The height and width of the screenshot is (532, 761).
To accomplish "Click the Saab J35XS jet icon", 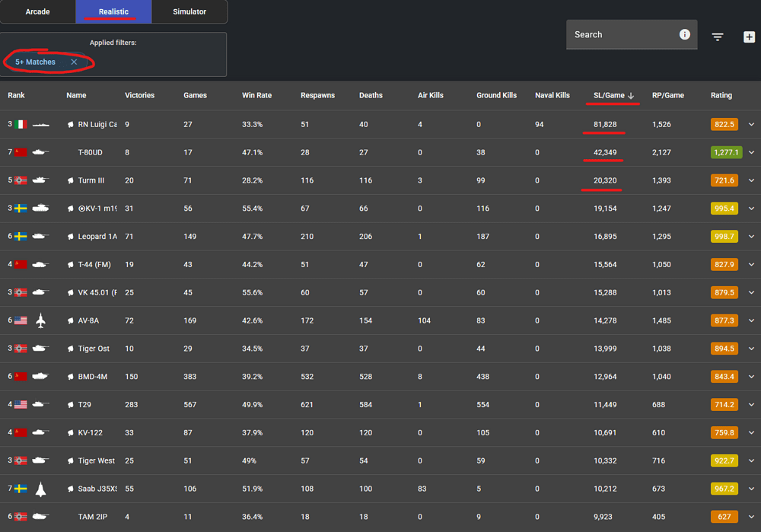I will tap(41, 489).
